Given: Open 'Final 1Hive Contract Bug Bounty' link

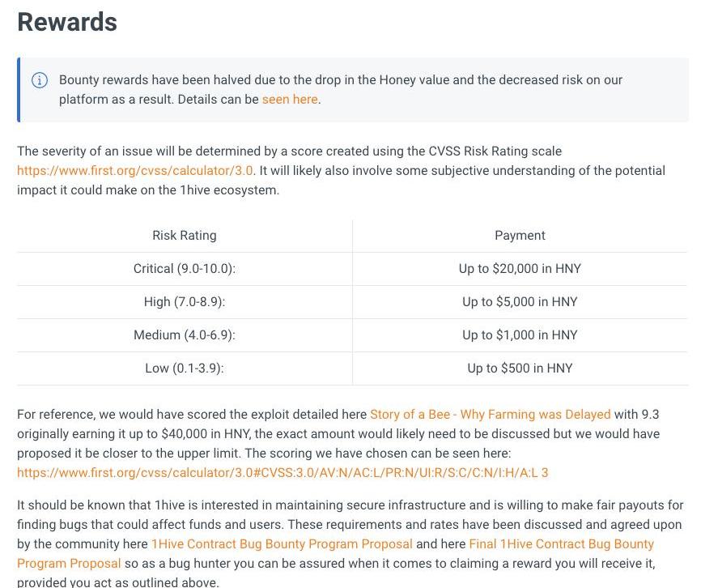Looking at the screenshot, I should pyautogui.click(x=561, y=543).
